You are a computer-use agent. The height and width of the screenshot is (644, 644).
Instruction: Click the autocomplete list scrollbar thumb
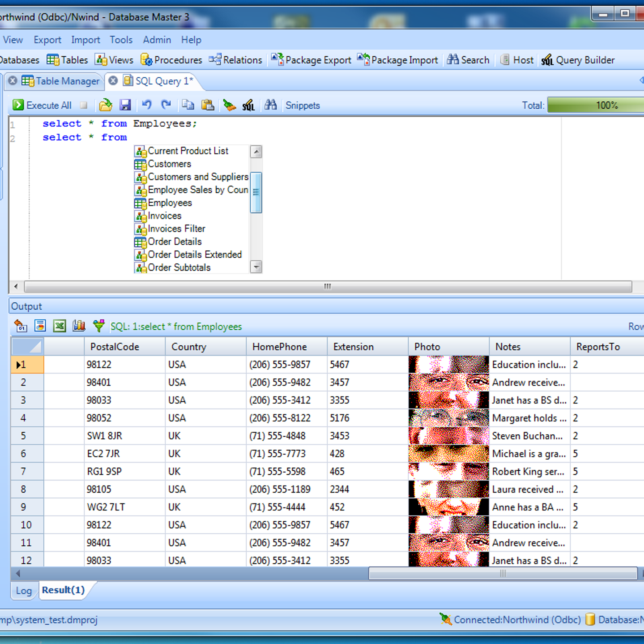(x=256, y=192)
